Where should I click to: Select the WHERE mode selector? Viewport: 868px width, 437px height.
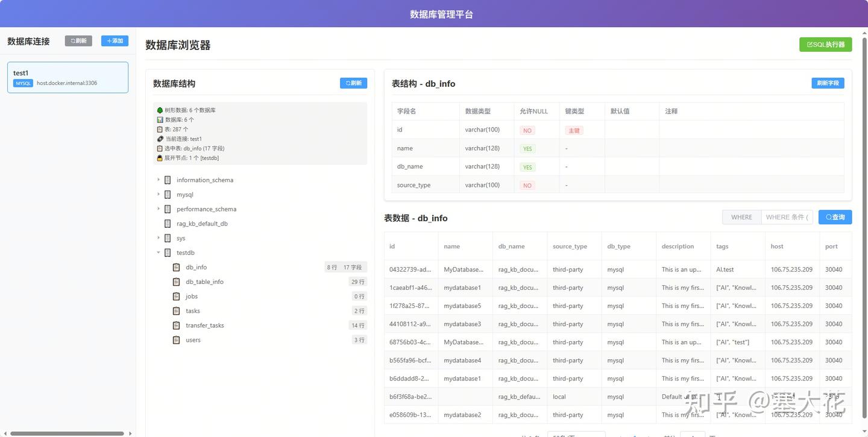pyautogui.click(x=741, y=217)
